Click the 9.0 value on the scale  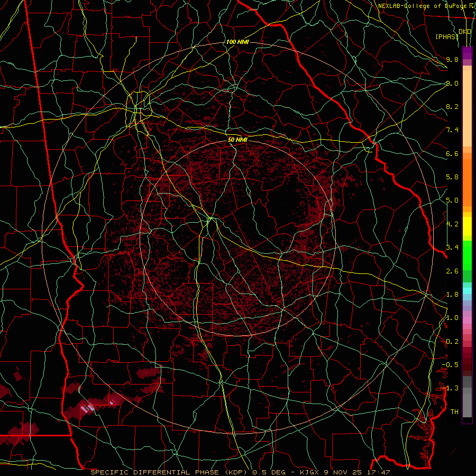tap(452, 83)
